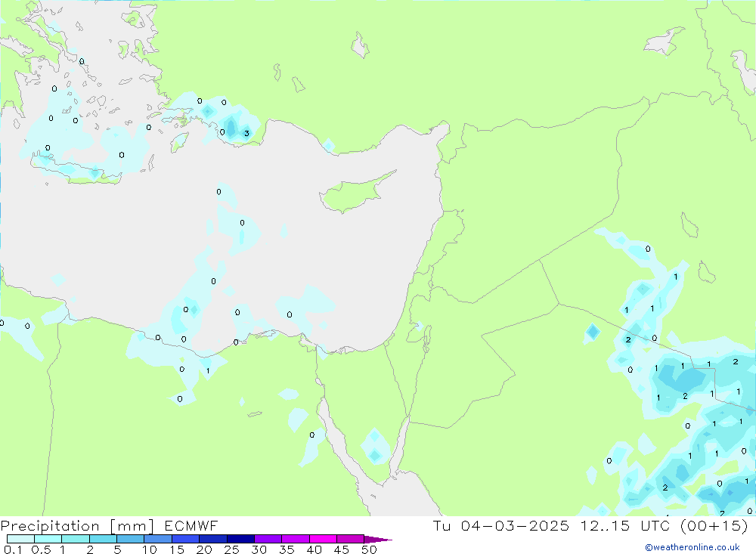Click the 25–30 mm navy swatch
756x554 pixels.
point(240,539)
